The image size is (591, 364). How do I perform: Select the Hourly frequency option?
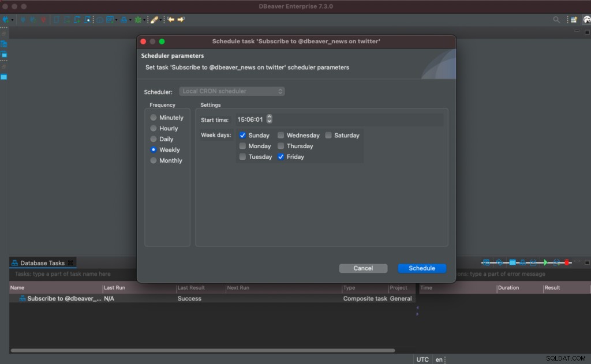(x=154, y=129)
